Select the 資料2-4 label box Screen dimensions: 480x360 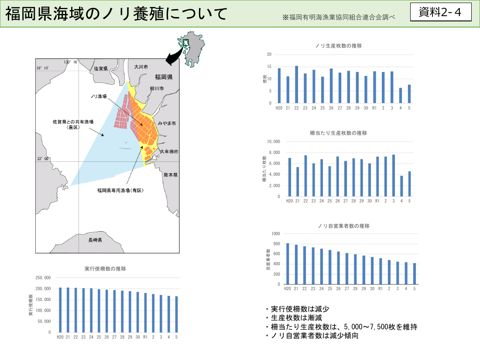pyautogui.click(x=441, y=12)
